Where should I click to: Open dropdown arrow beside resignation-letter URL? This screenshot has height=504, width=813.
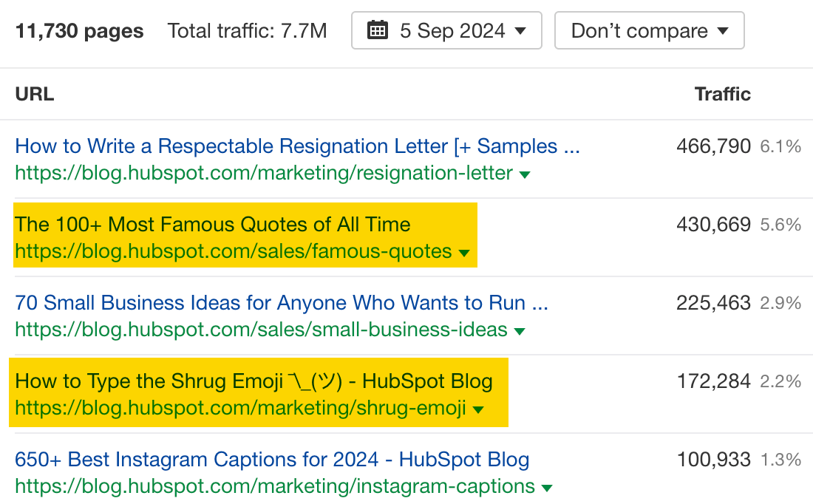pyautogui.click(x=525, y=174)
